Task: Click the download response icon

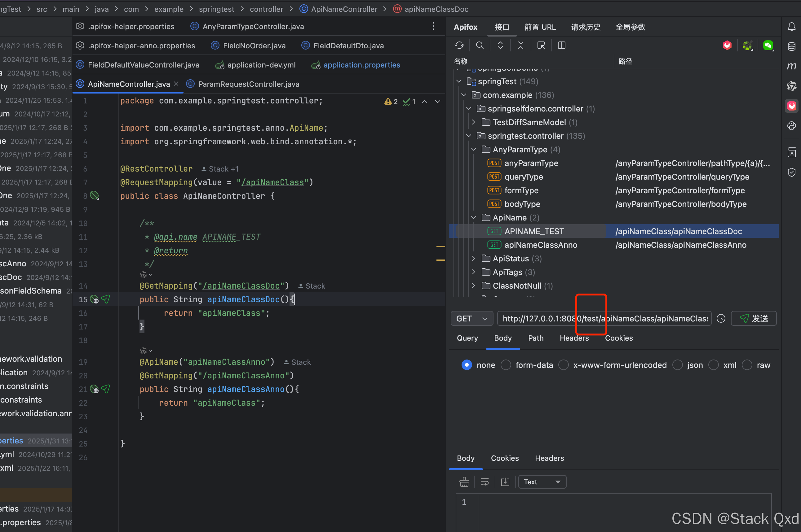Action: (505, 482)
